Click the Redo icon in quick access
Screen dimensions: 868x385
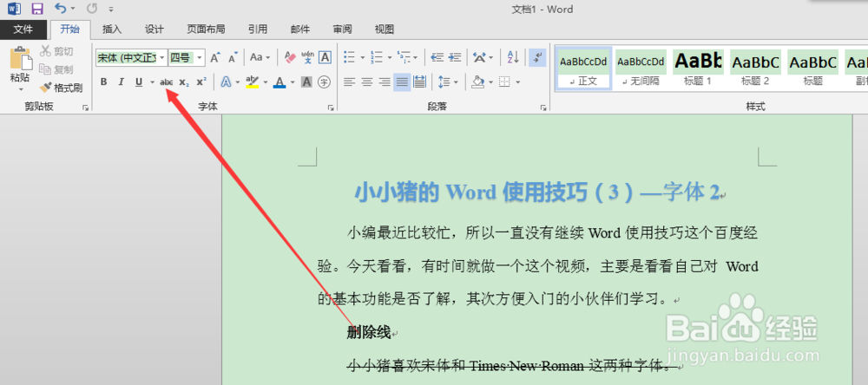coord(92,9)
